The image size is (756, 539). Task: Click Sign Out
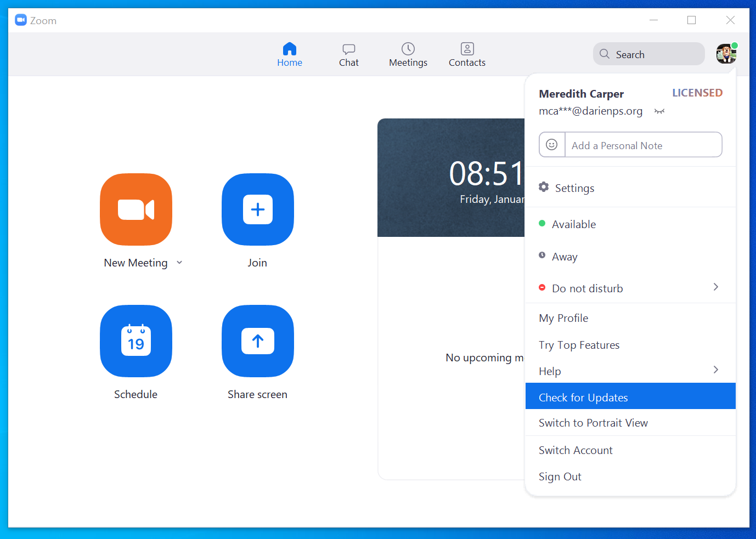[x=630, y=476]
